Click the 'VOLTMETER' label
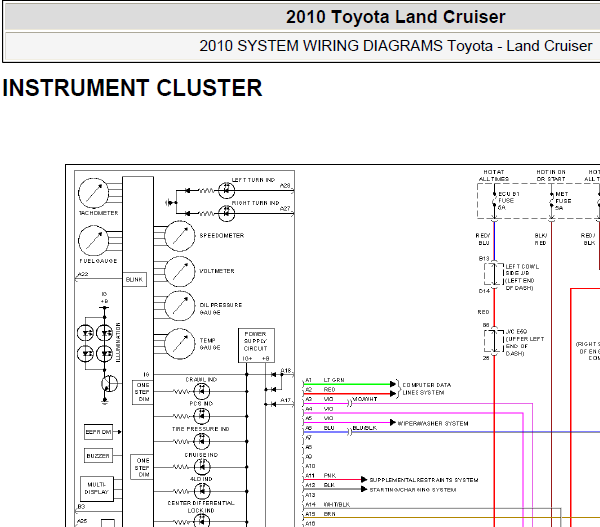 [217, 271]
